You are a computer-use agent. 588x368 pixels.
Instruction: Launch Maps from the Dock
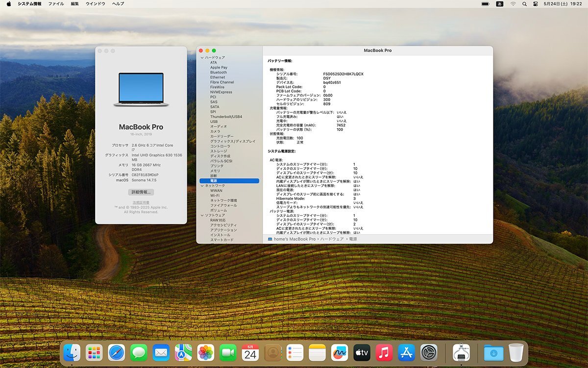[183, 352]
